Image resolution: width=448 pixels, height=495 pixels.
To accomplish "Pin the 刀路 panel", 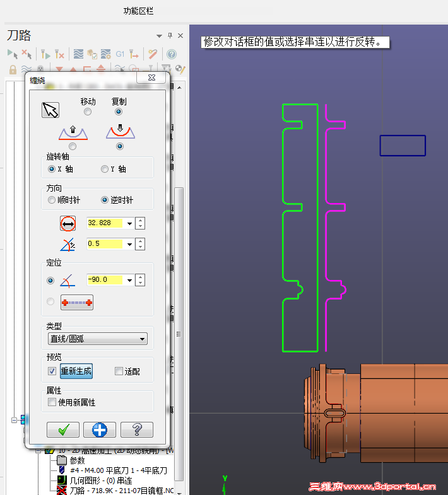I will 170,35.
